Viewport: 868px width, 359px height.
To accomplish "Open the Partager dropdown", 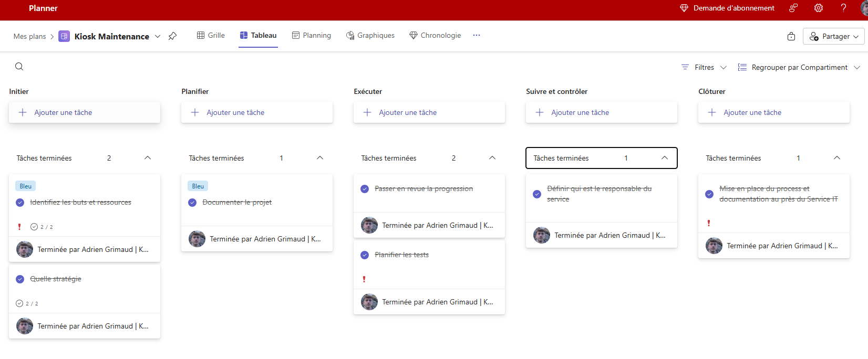I will [x=834, y=36].
